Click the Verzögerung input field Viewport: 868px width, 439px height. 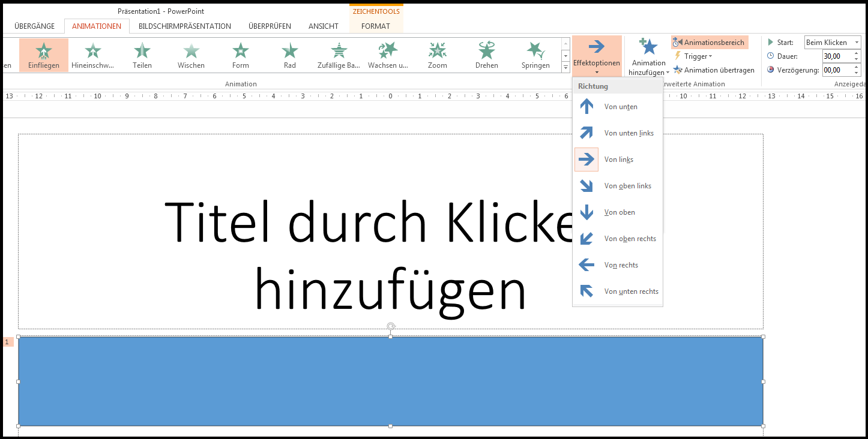tap(837, 70)
